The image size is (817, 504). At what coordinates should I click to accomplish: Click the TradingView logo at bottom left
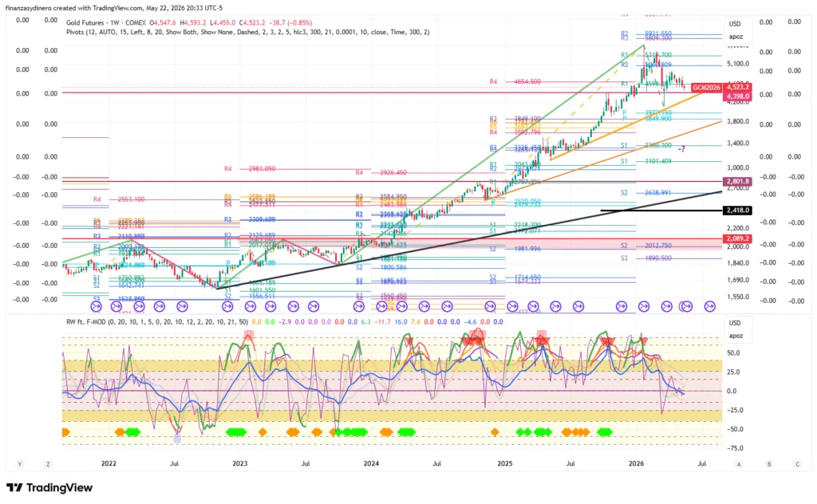tap(49, 488)
